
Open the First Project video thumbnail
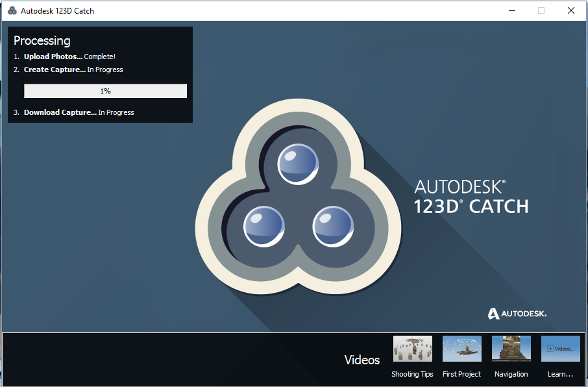[x=461, y=348]
